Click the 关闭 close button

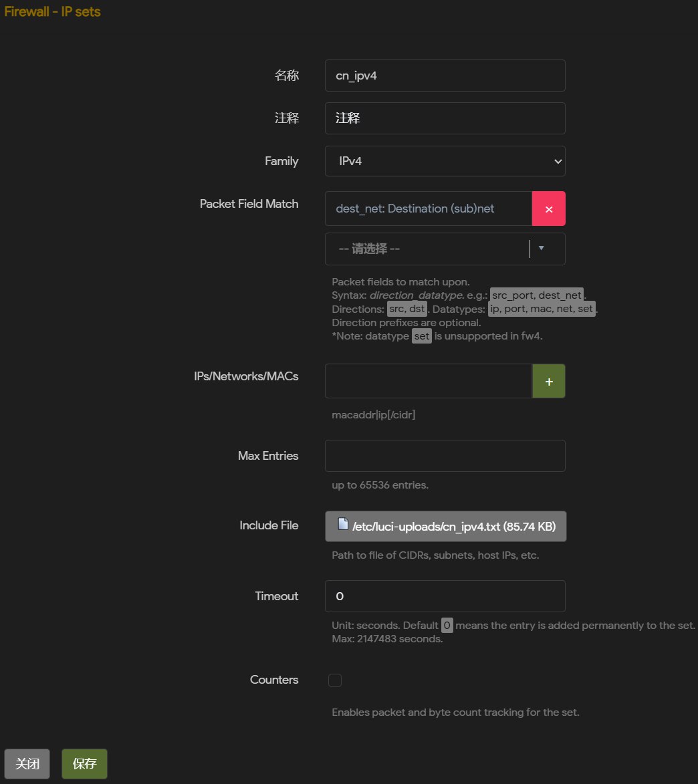[27, 764]
